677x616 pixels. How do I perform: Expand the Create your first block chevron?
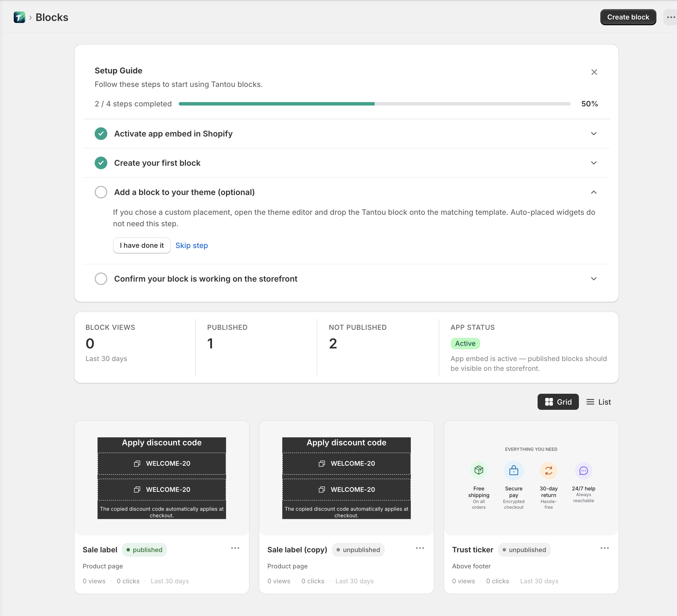594,163
